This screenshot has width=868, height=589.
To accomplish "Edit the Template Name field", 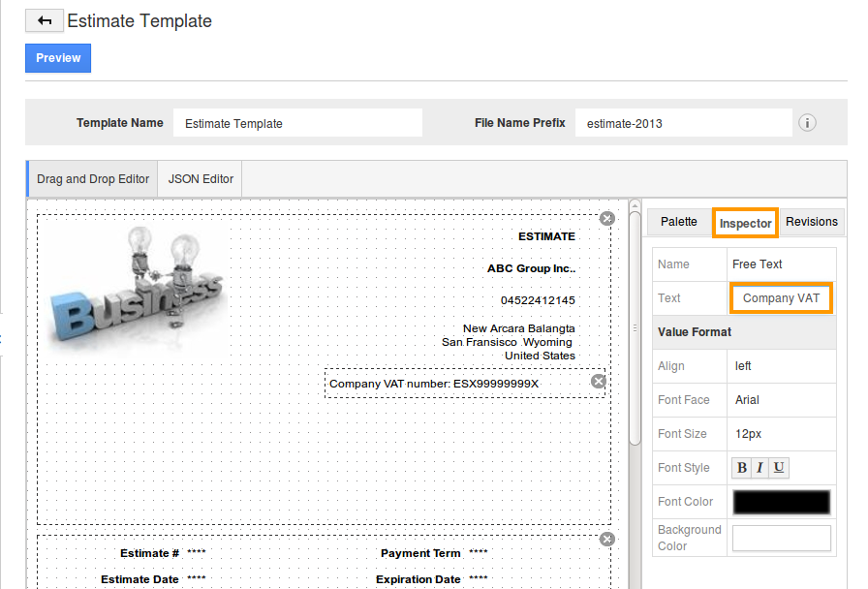I will click(x=297, y=123).
